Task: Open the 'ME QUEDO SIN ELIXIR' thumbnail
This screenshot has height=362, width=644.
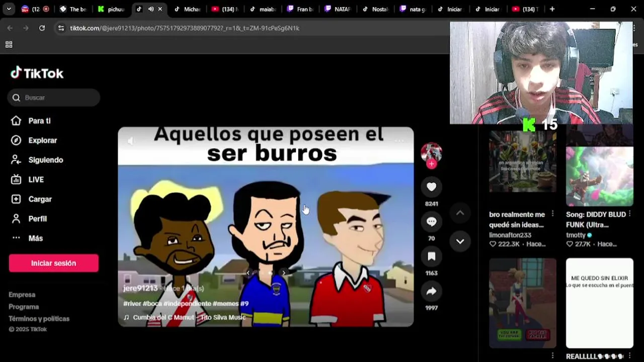Action: 599,303
